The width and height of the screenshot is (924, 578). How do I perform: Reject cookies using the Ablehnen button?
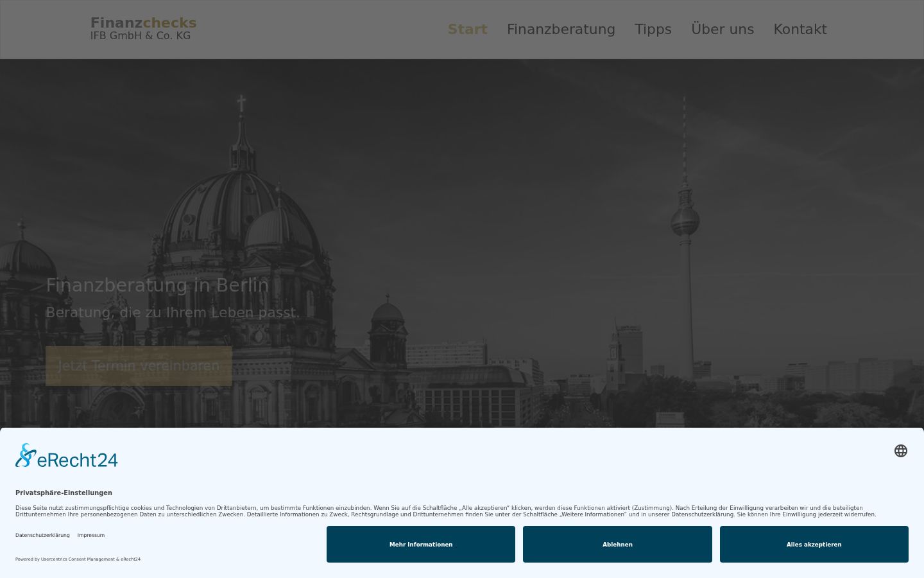click(617, 545)
